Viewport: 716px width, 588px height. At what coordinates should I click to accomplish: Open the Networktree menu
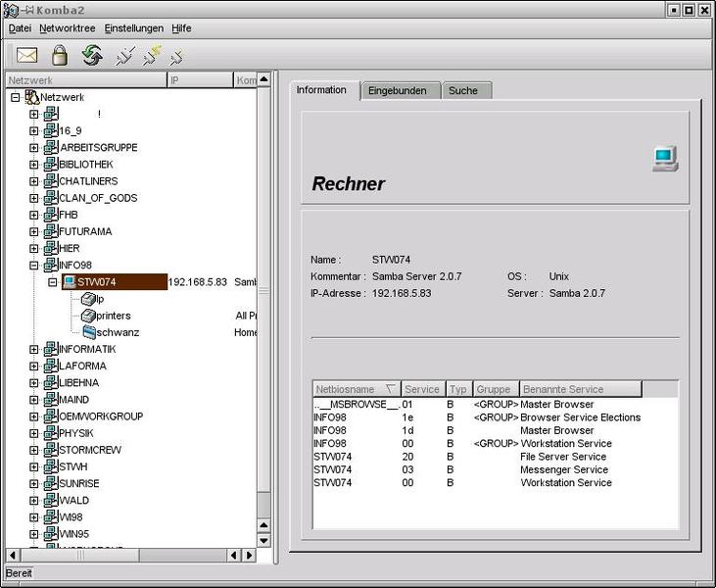(x=68, y=28)
